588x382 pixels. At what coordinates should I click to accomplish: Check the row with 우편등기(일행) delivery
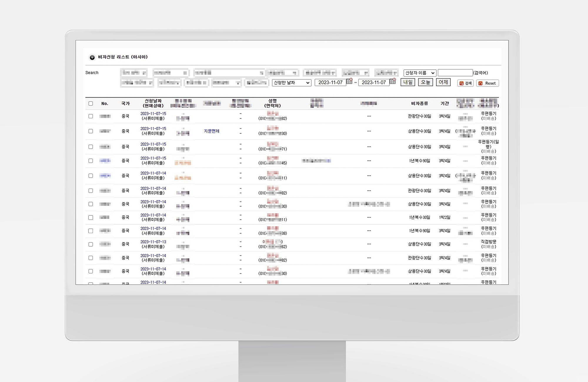point(91,147)
